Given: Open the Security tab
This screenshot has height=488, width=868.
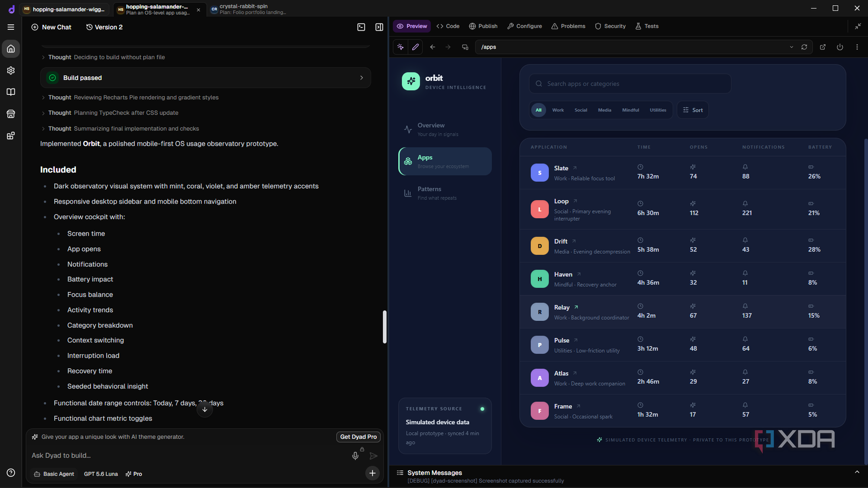Looking at the screenshot, I should [610, 26].
